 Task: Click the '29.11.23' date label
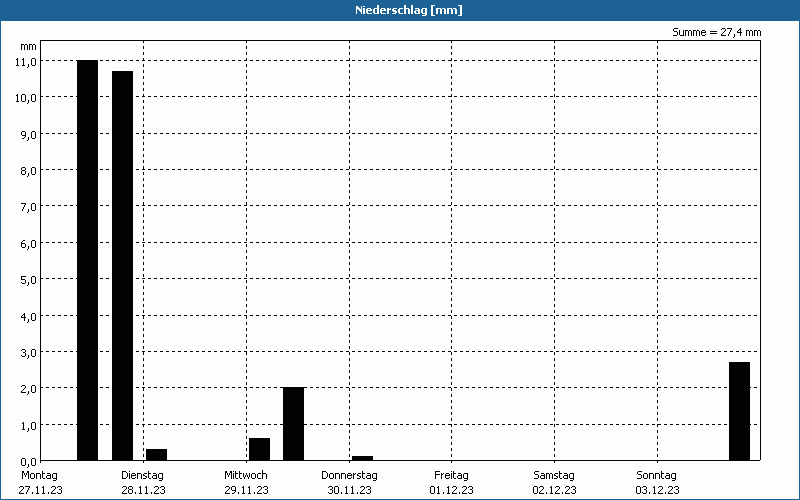(246, 490)
